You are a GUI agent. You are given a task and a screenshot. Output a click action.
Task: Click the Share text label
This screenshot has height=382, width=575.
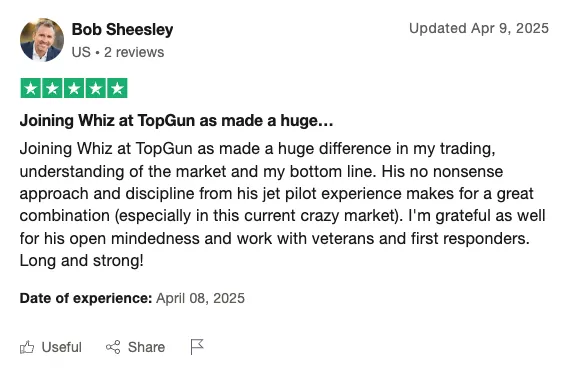146,347
